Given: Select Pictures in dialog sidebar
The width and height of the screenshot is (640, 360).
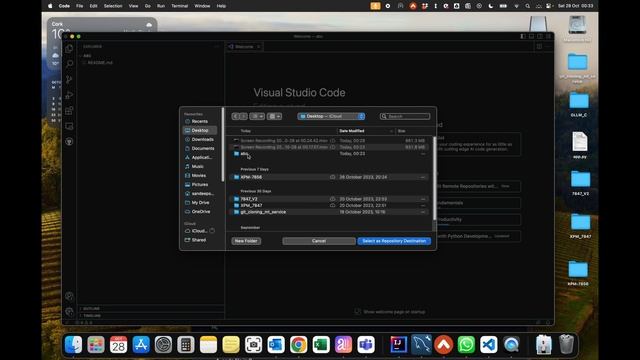Looking at the screenshot, I should (x=200, y=184).
